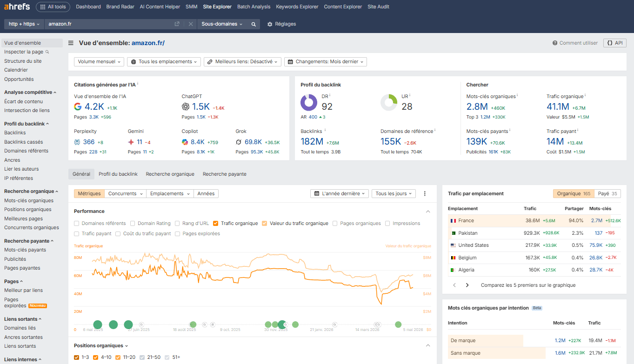Collapse the Positions organiques section chevron
The height and width of the screenshot is (364, 634).
pyautogui.click(x=428, y=346)
